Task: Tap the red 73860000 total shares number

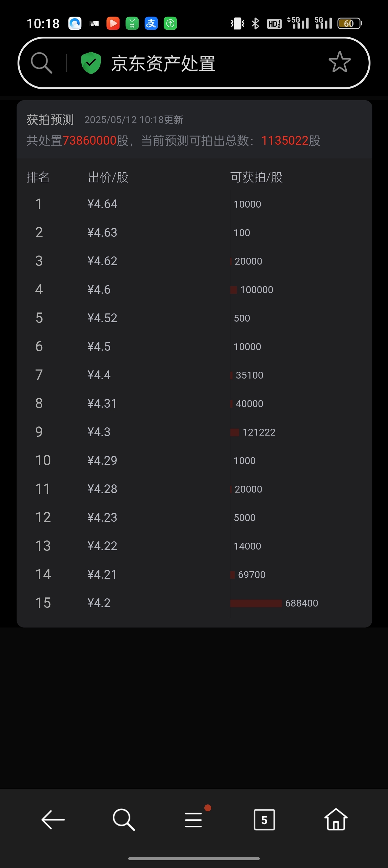Action: pyautogui.click(x=89, y=141)
